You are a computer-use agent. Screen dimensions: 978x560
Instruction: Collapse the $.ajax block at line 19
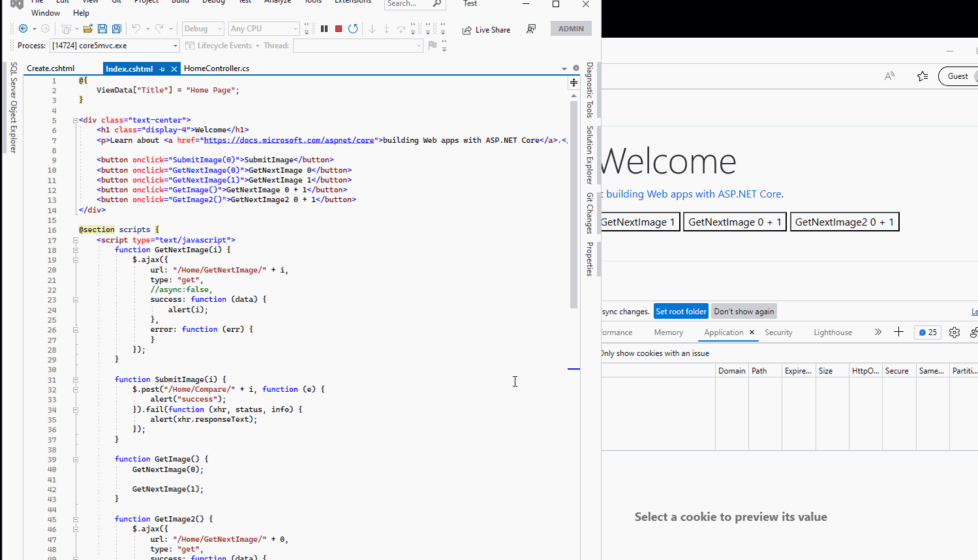coord(76,259)
